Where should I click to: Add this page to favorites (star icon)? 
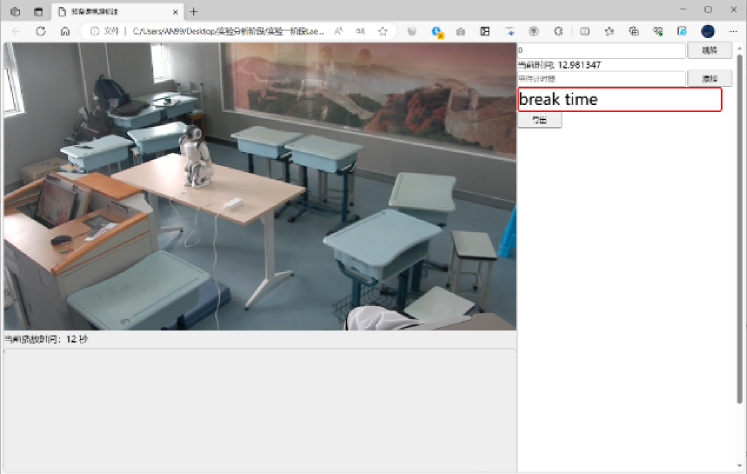382,31
